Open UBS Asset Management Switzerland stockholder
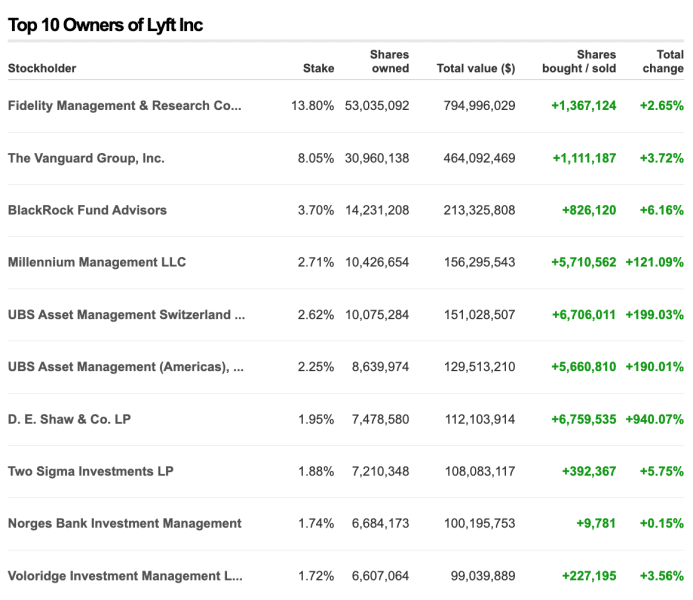 [x=126, y=315]
